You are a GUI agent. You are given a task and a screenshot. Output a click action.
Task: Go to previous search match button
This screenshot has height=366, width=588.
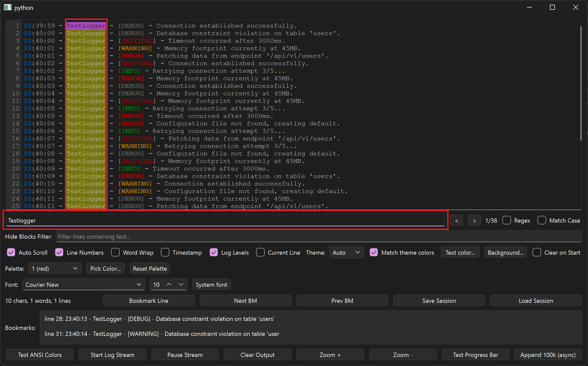tap(456, 221)
